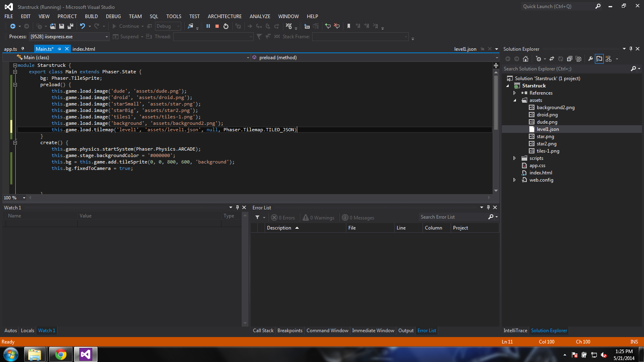Pin the Solution Explorer panel
The image size is (644, 362).
[631, 49]
